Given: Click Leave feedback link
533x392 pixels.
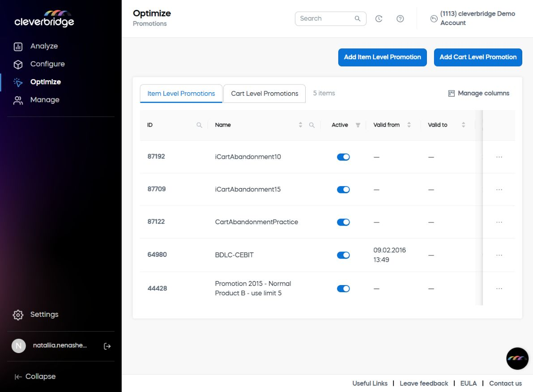Looking at the screenshot, I should coord(424,383).
